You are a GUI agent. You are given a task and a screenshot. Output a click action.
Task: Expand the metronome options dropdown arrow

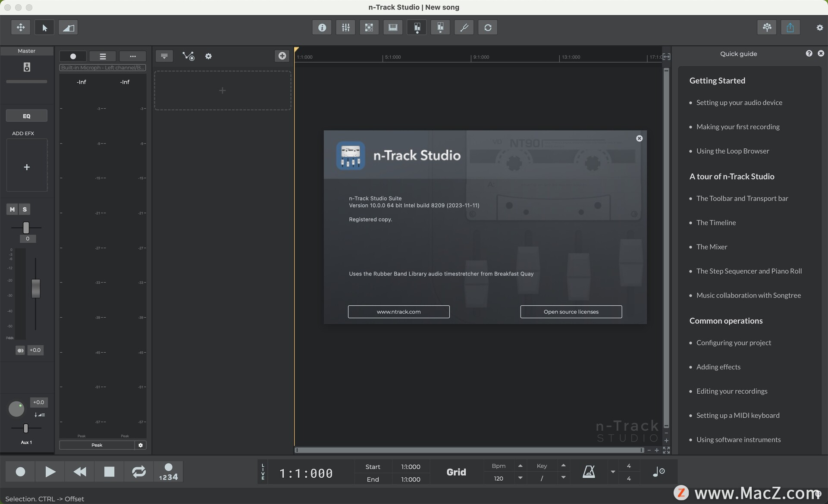[613, 472]
